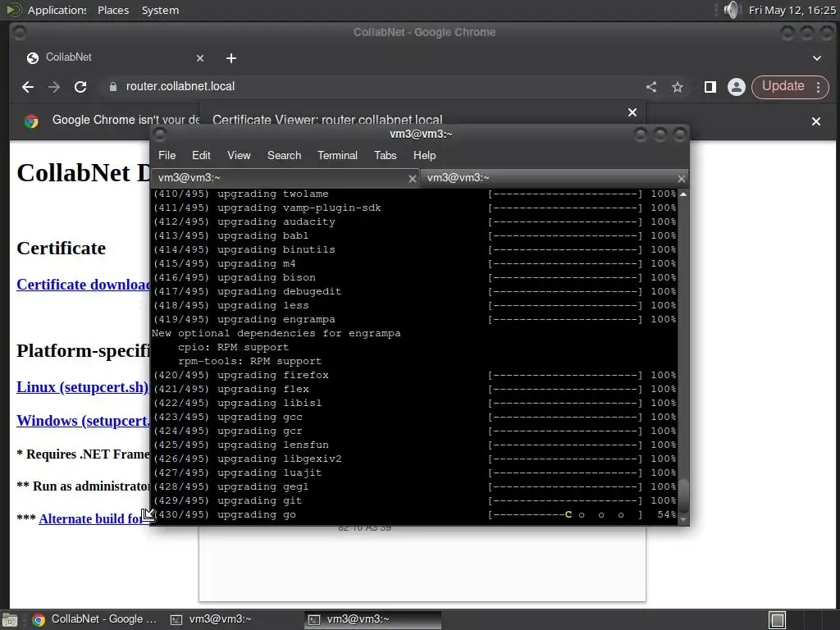Image resolution: width=840 pixels, height=630 pixels.
Task: Click the 'upgrading audacity' terminal line
Action: [414, 221]
